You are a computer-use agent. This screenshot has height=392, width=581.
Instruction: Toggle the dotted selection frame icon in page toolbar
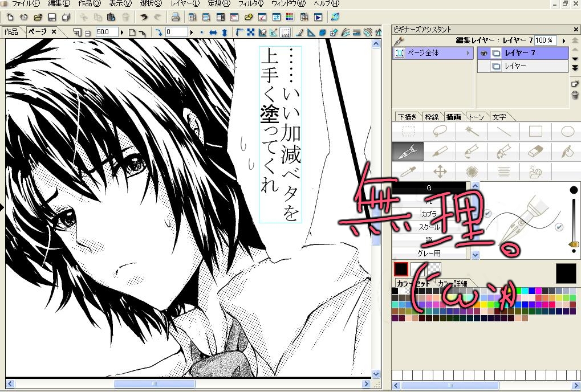(285, 32)
